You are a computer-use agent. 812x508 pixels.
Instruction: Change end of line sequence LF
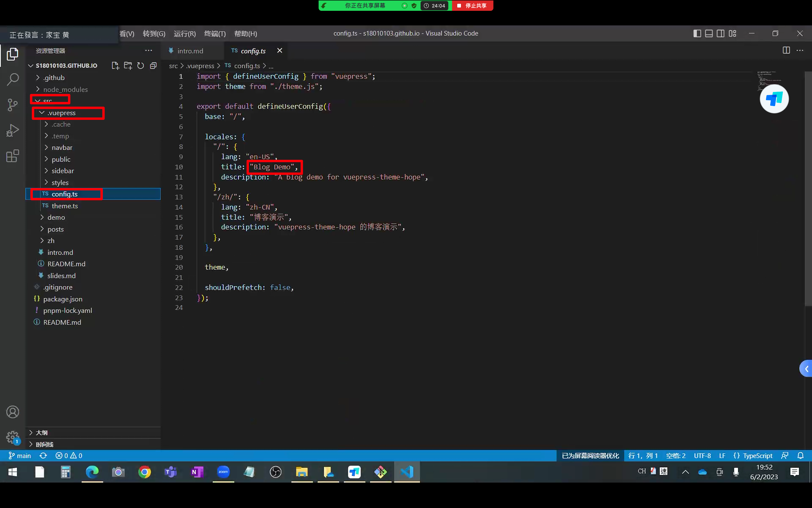pos(722,456)
